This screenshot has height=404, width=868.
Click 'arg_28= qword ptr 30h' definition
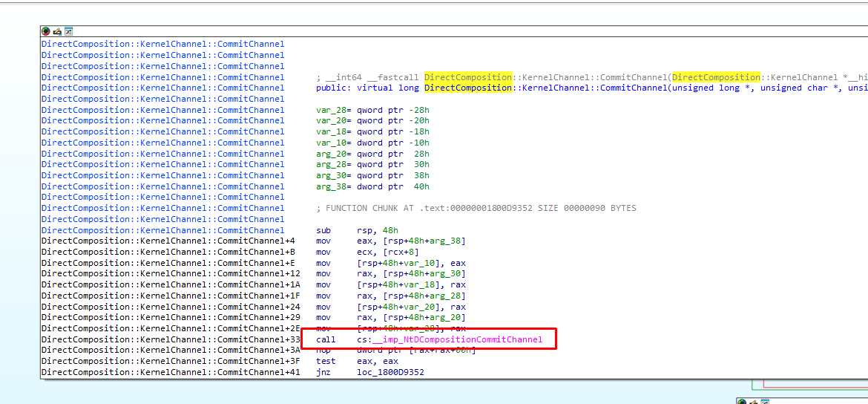(372, 165)
